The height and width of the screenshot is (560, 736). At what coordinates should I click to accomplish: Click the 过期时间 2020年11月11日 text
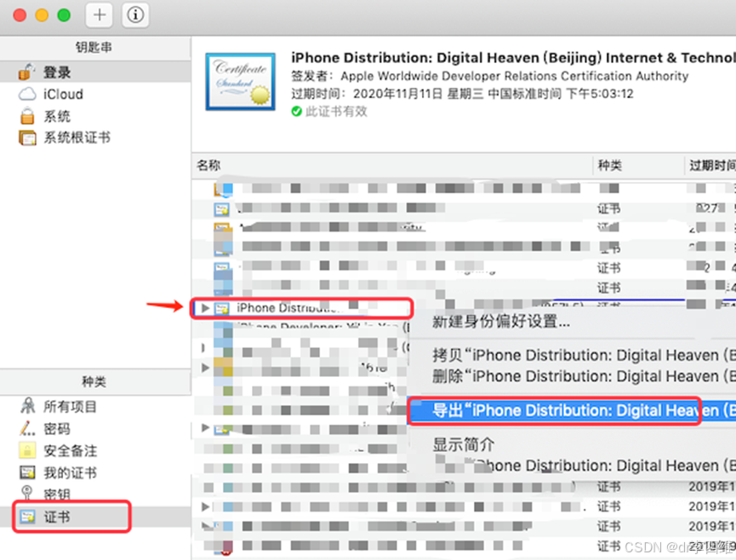(x=462, y=94)
